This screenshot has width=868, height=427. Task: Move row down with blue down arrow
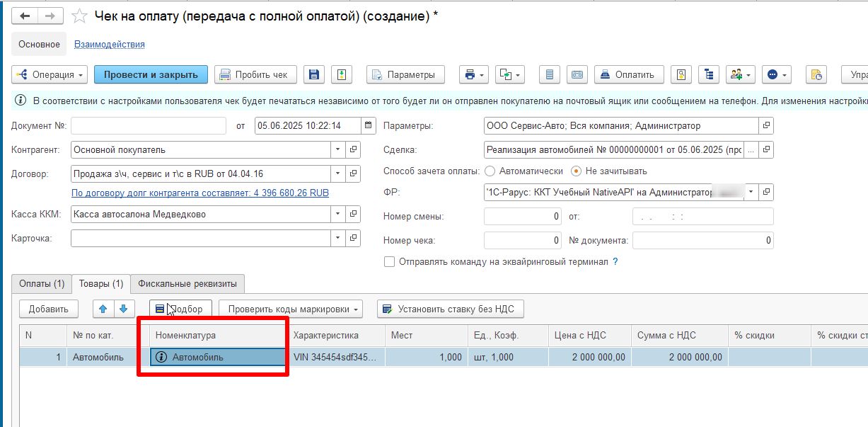[x=124, y=309]
